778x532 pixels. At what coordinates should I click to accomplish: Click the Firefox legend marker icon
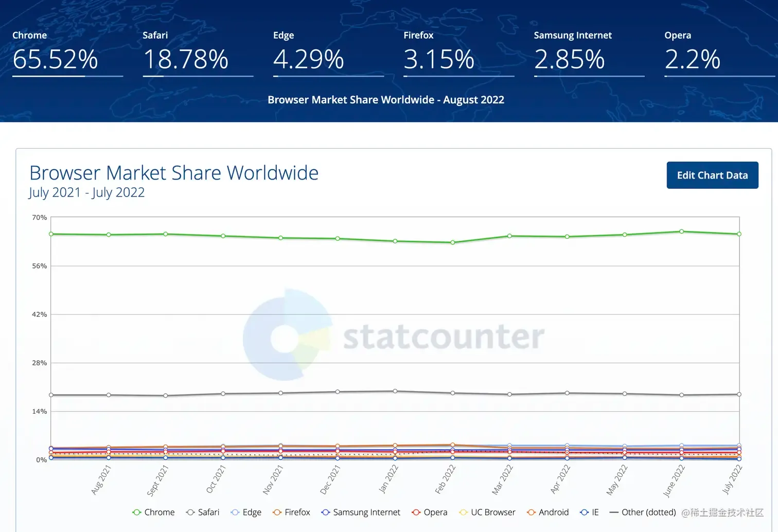(x=277, y=512)
